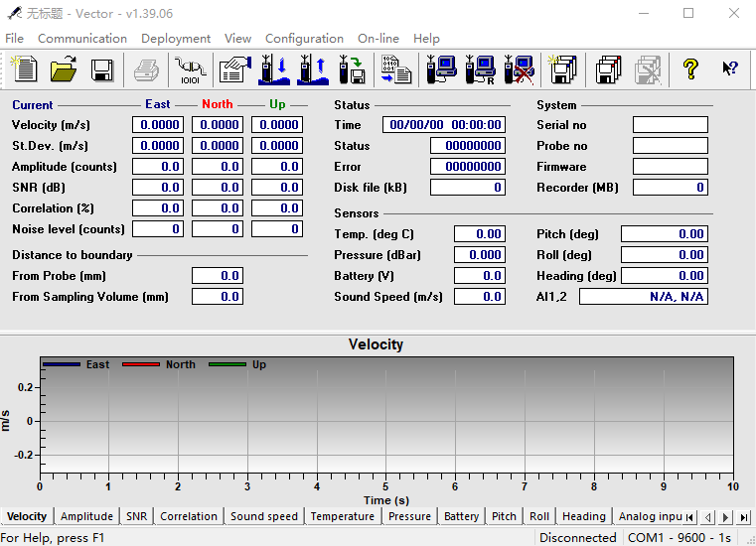The image size is (756, 546).
Task: Open the On-line menu
Action: pyautogui.click(x=378, y=39)
